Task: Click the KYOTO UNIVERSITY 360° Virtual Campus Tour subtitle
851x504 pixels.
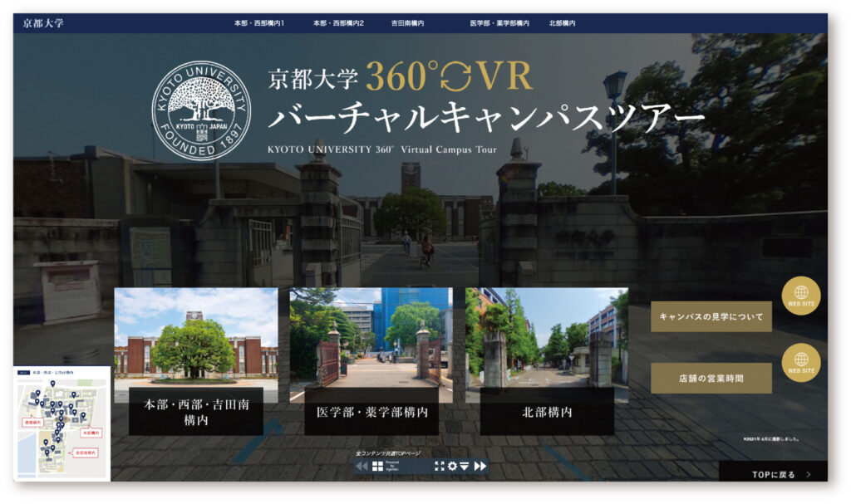Action: click(382, 149)
